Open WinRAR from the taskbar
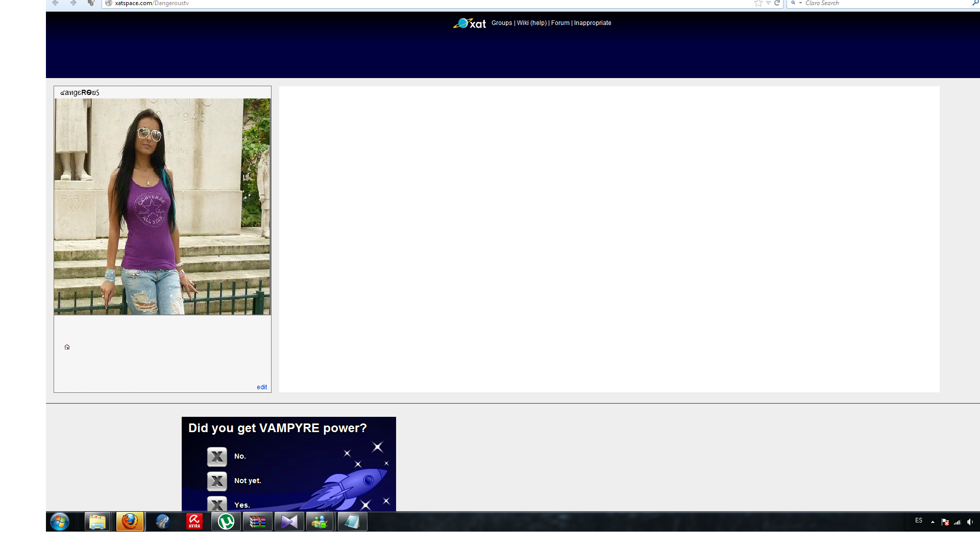980x551 pixels. click(257, 522)
